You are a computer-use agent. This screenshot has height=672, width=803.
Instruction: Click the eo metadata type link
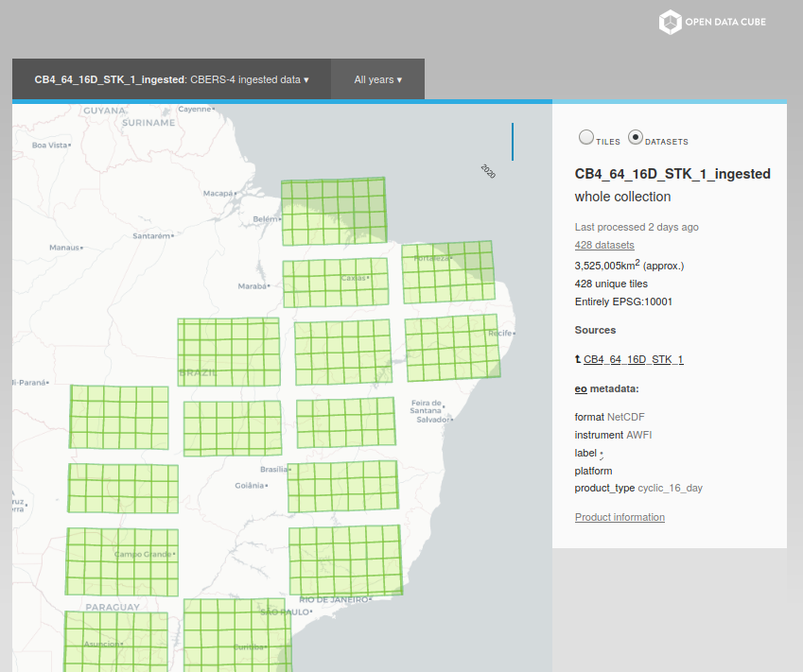pyautogui.click(x=581, y=389)
